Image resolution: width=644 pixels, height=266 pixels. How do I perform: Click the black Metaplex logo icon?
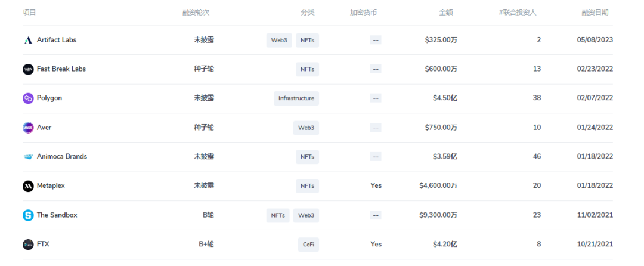[x=28, y=186]
